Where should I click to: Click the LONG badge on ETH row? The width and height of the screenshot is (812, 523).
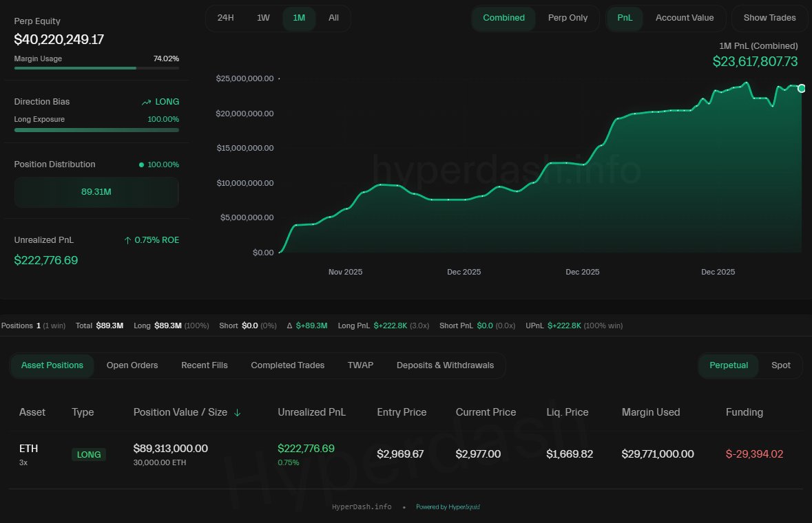point(89,455)
